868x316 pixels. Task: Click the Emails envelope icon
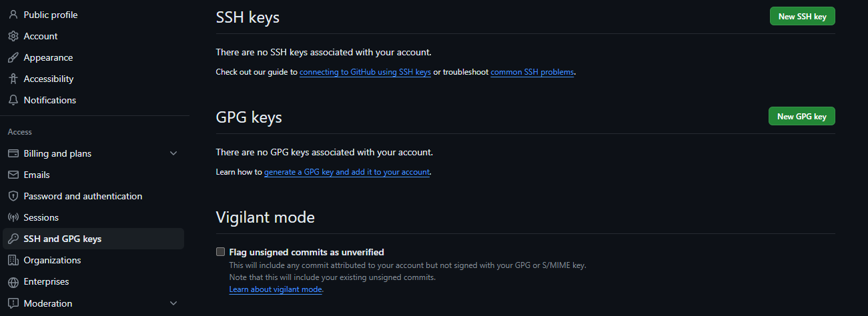pos(13,175)
